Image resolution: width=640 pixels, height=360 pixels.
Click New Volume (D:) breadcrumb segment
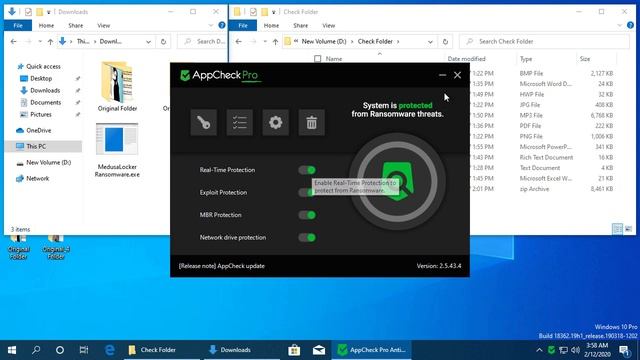[324, 41]
